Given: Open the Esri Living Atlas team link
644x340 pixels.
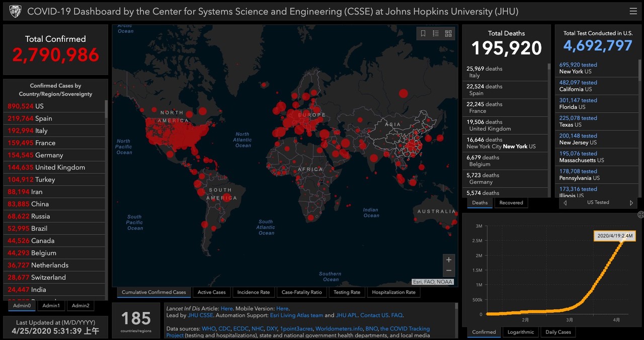Looking at the screenshot, I should 296,315.
